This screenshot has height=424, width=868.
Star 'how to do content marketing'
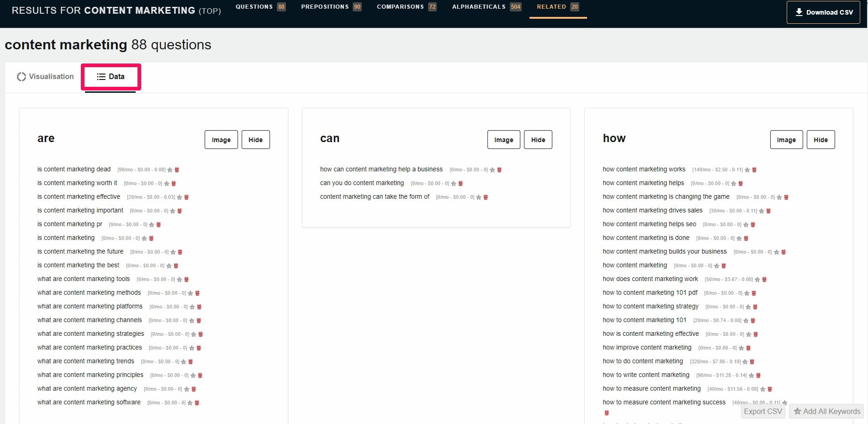tap(745, 362)
